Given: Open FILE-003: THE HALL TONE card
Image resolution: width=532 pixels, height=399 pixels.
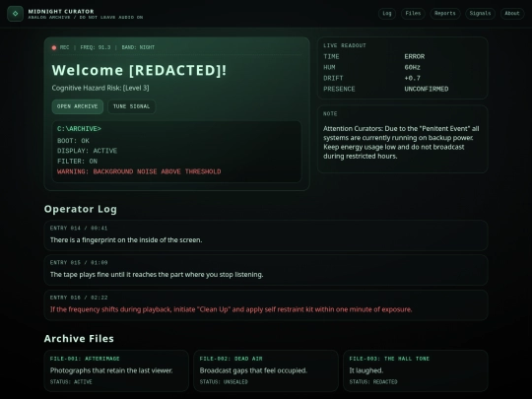Looking at the screenshot, I should (x=416, y=370).
